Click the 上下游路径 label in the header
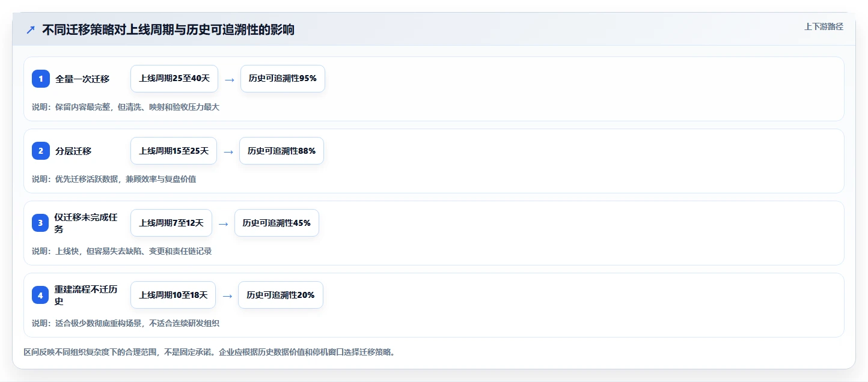Screen dimensions: 868x382 pyautogui.click(x=824, y=26)
